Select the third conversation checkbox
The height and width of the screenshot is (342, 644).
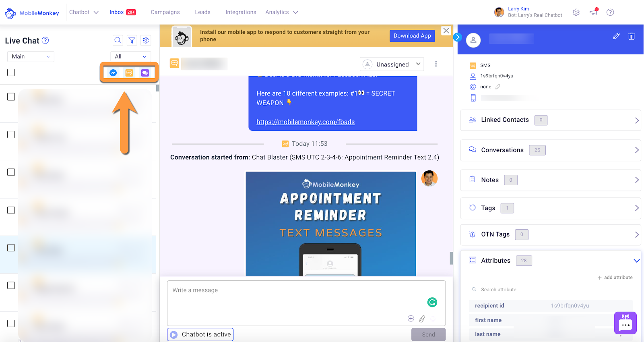tap(11, 172)
